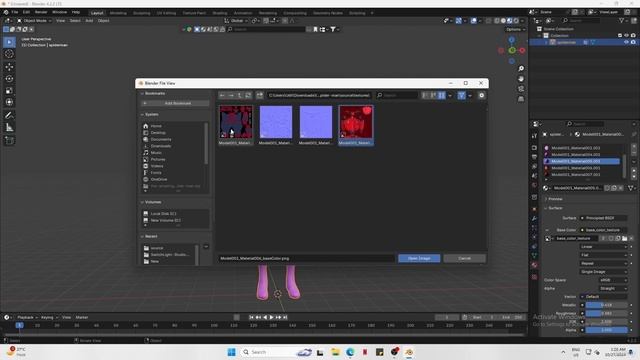Click the Add Bookmark button

click(175, 103)
